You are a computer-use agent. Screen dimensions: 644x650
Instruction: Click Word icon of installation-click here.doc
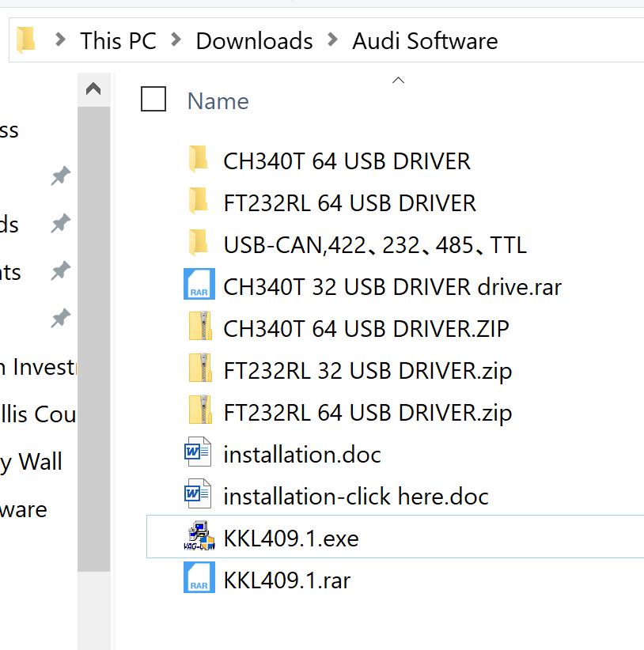pos(198,493)
